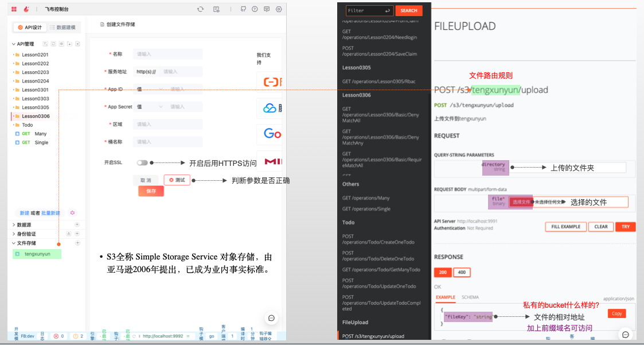This screenshot has height=345, width=644.
Task: Collapse the API管理 section
Action: click(14, 44)
